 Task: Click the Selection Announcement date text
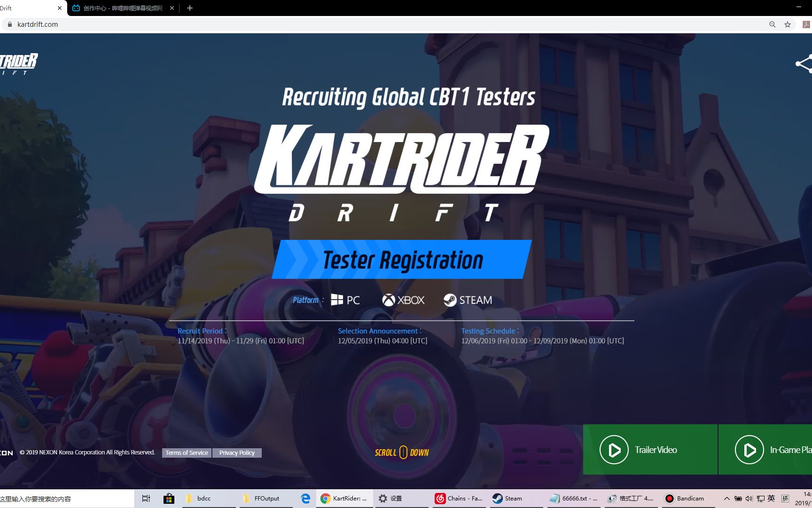[383, 341]
